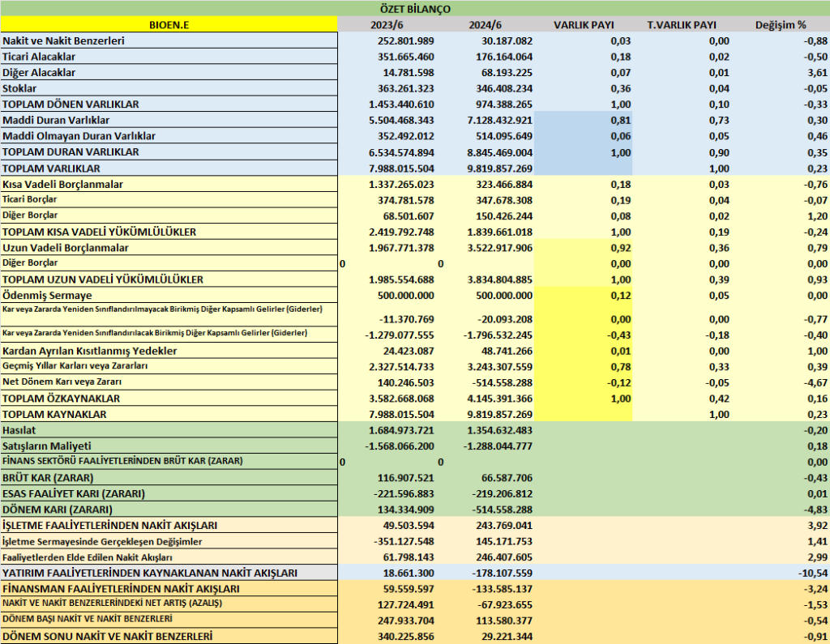Select Faaliyetlerden Elde Edilen Nakit Akışları label
Viewport: 830px width, 644px height.
tap(169, 557)
